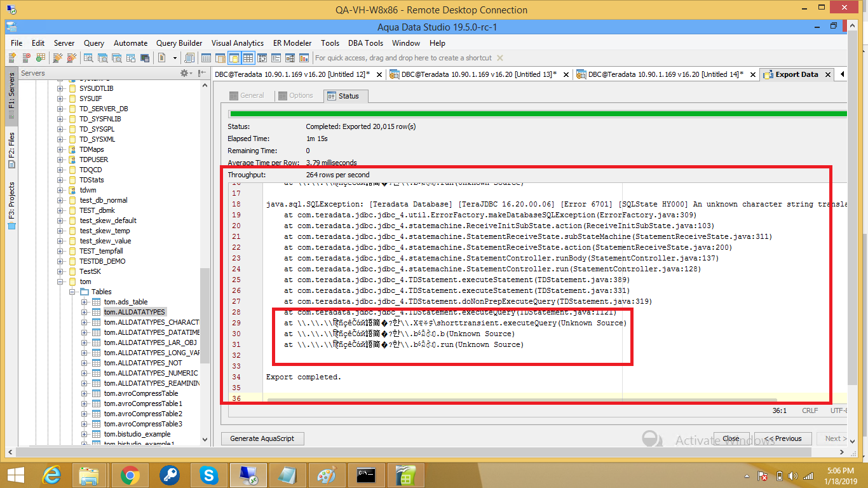Viewport: 868px width, 488px height.
Task: Expand the TD_SERVER_DB database node
Action: pyautogui.click(x=60, y=109)
